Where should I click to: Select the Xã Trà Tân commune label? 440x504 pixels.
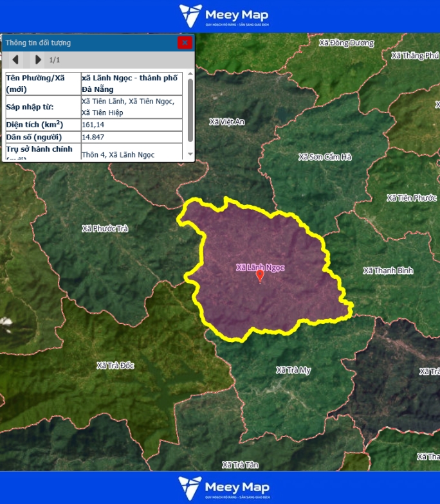(240, 465)
